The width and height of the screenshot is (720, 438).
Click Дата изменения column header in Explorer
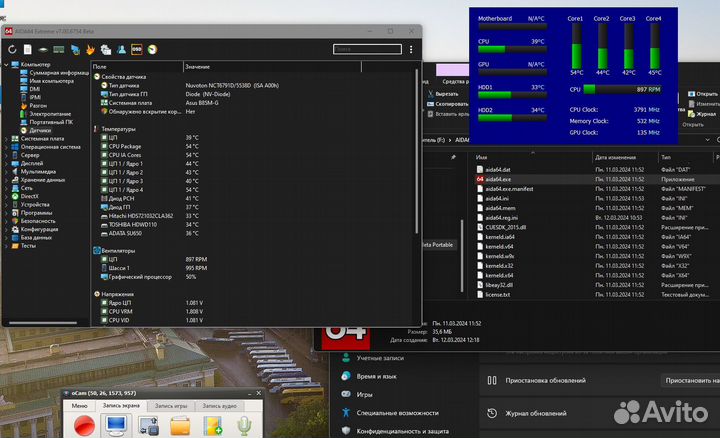[x=625, y=157]
